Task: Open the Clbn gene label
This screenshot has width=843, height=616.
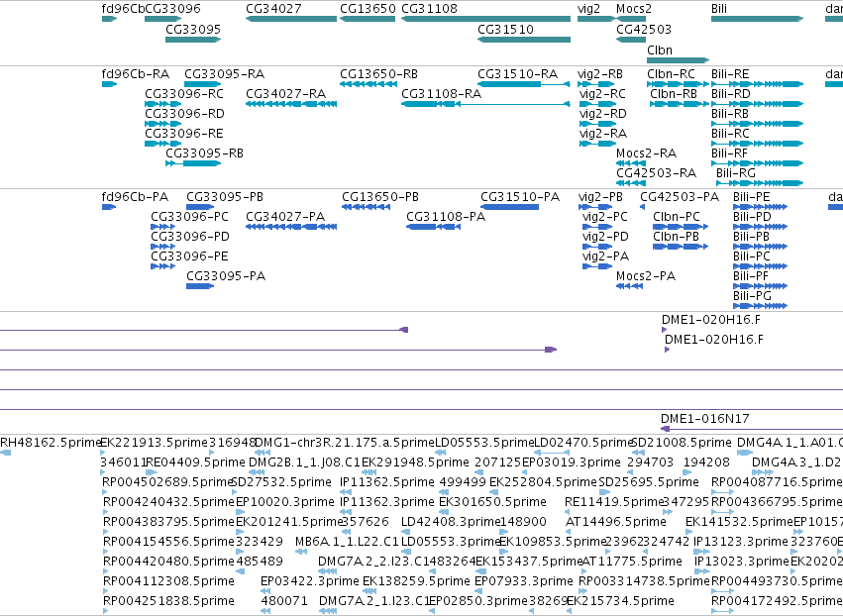Action: (x=660, y=51)
